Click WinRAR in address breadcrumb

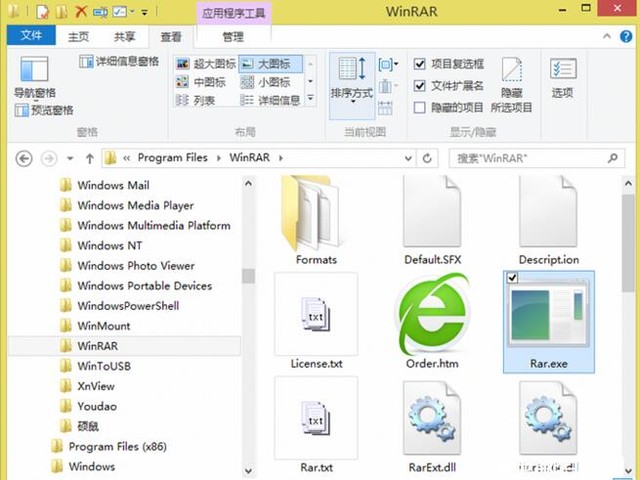click(x=249, y=158)
